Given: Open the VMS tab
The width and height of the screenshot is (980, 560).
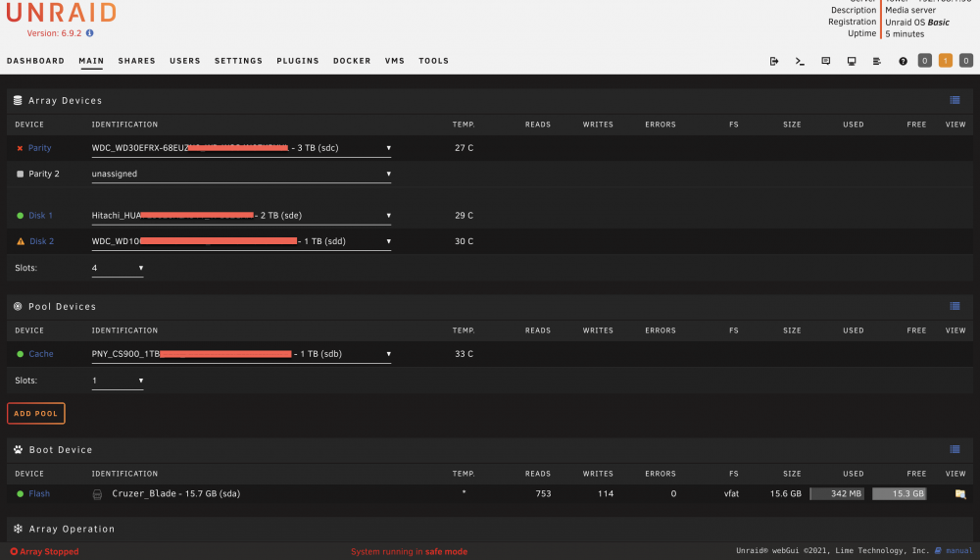Looking at the screenshot, I should [394, 61].
